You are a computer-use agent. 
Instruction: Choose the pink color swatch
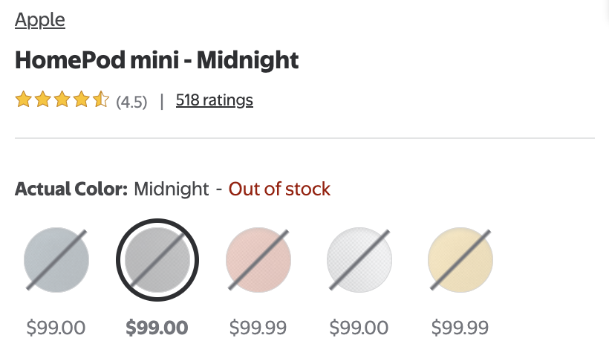258,259
